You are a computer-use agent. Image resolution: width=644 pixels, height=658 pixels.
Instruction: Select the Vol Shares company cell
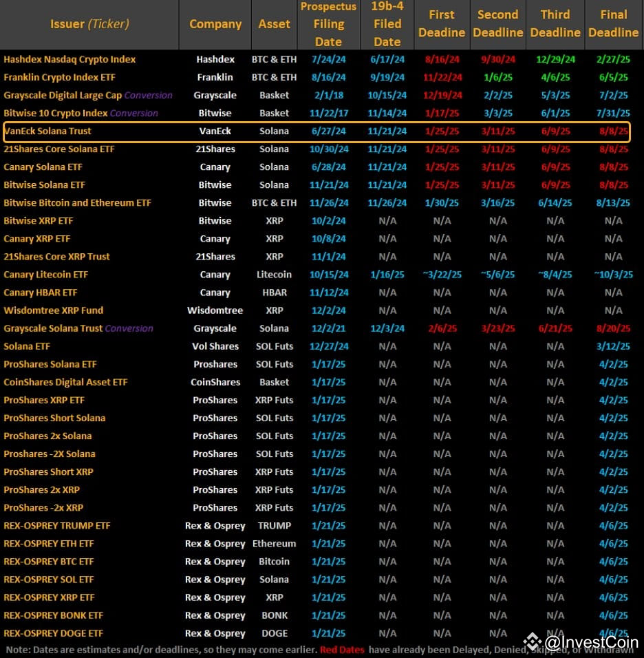pyautogui.click(x=215, y=346)
